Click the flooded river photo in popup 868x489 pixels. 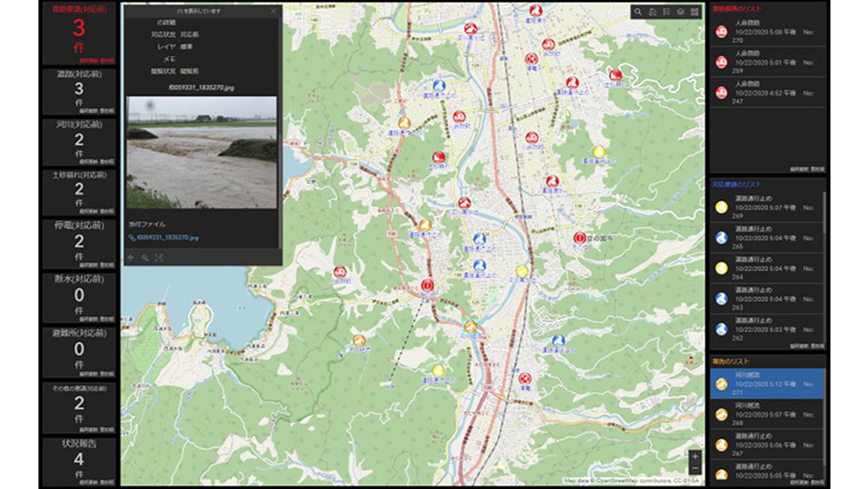point(201,152)
